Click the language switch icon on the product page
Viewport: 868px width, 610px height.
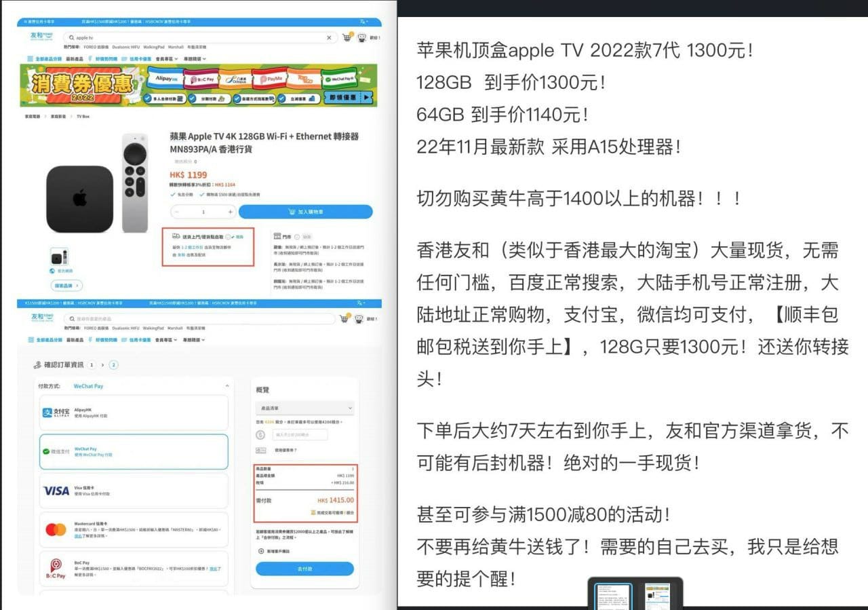coord(363,22)
